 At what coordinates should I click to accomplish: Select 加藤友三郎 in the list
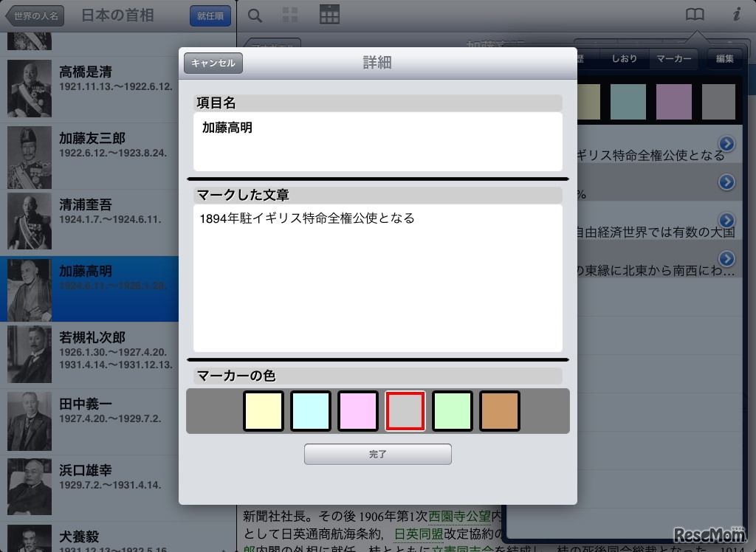(x=89, y=156)
